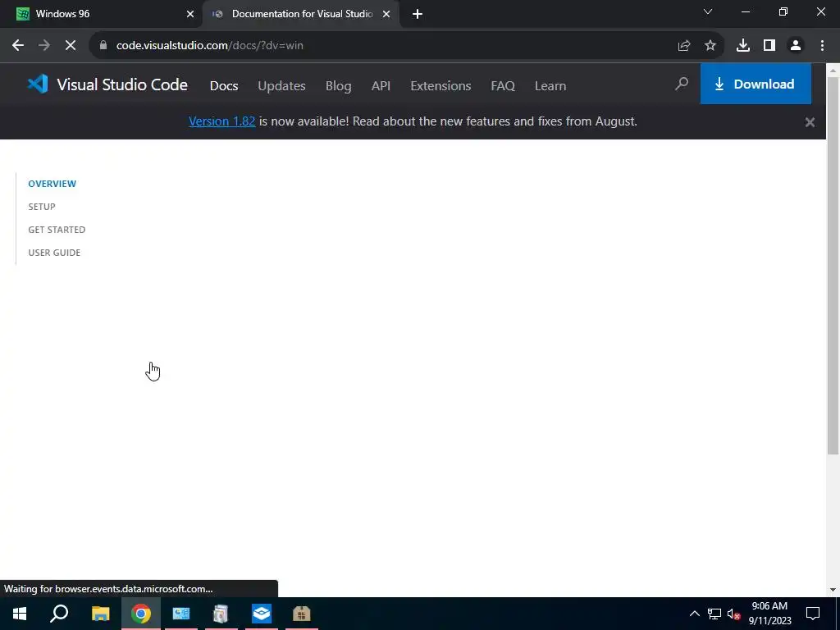Click Chrome icon in taskbar

pyautogui.click(x=141, y=614)
